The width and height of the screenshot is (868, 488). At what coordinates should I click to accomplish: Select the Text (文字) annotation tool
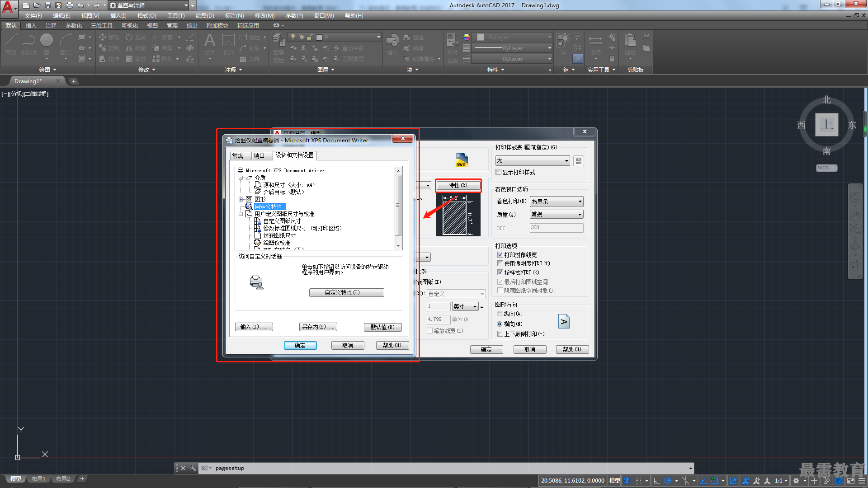point(210,44)
